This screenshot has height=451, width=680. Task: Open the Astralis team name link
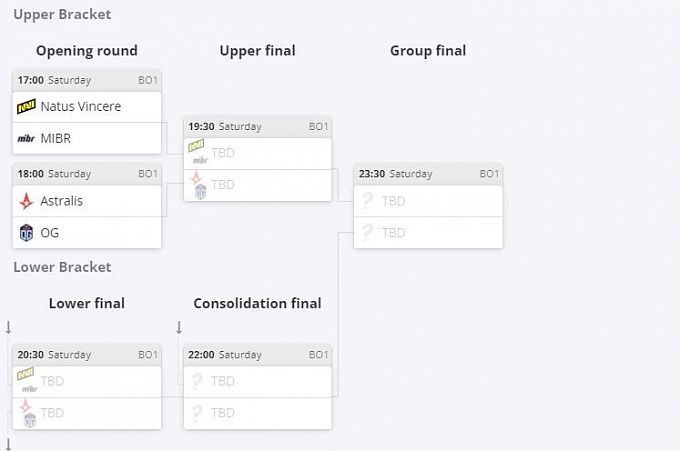coord(62,201)
